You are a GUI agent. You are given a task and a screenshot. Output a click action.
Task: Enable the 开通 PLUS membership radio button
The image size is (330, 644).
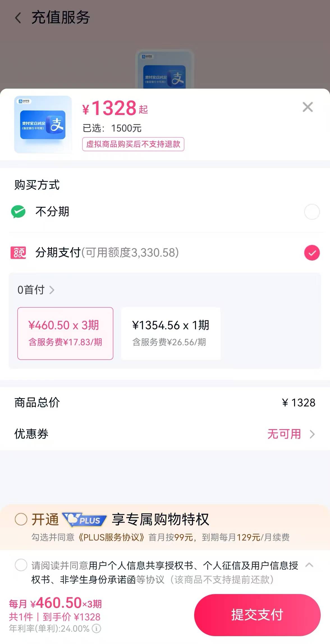21,519
